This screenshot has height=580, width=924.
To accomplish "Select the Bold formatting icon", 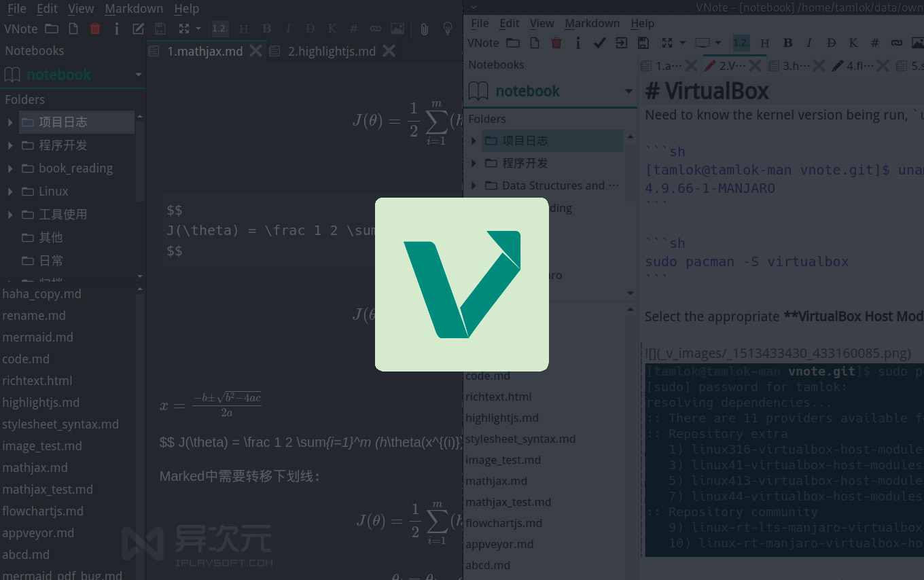I will 266,29.
